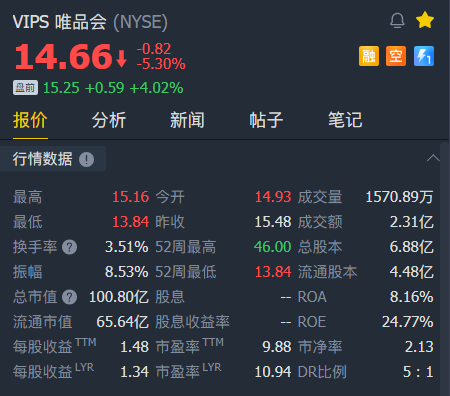Click the orange 空 short selling badge
The width and height of the screenshot is (450, 396).
(x=396, y=56)
